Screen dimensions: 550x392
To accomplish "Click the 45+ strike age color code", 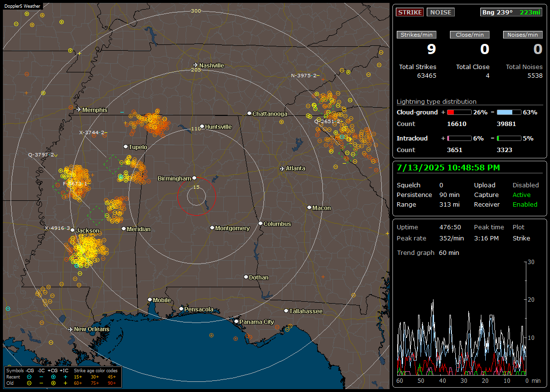I will click(x=112, y=377).
